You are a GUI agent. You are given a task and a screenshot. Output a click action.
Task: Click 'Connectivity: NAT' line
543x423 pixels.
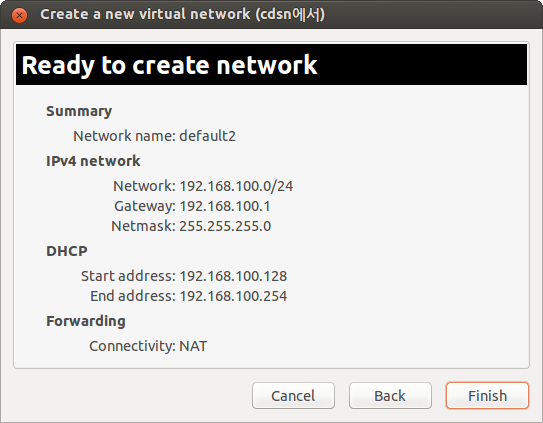148,346
